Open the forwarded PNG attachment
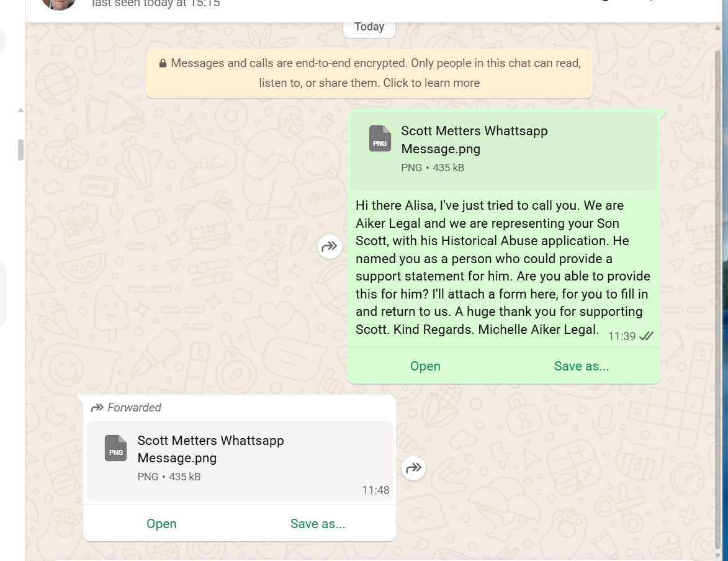 (161, 523)
